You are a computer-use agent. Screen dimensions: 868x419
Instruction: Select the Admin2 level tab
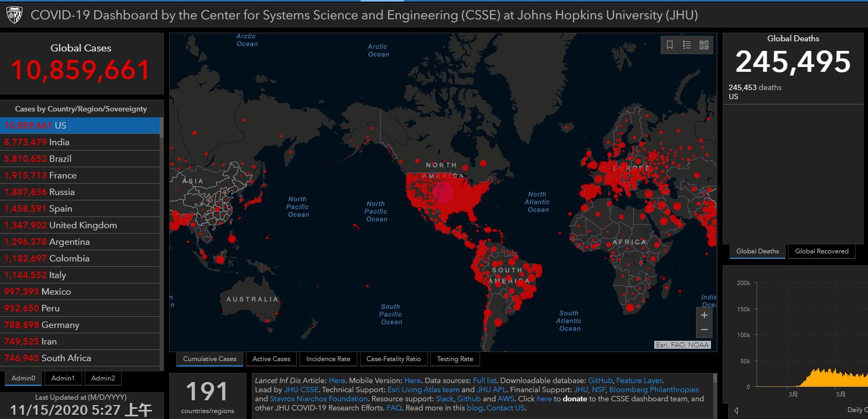103,378
